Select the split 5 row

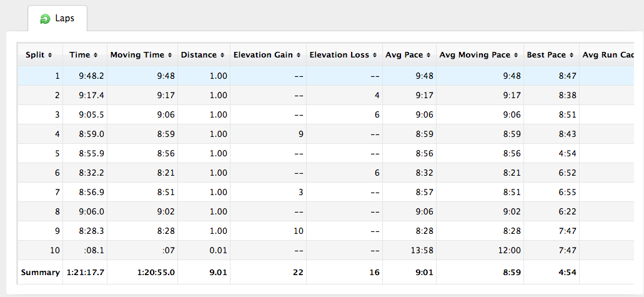312,154
